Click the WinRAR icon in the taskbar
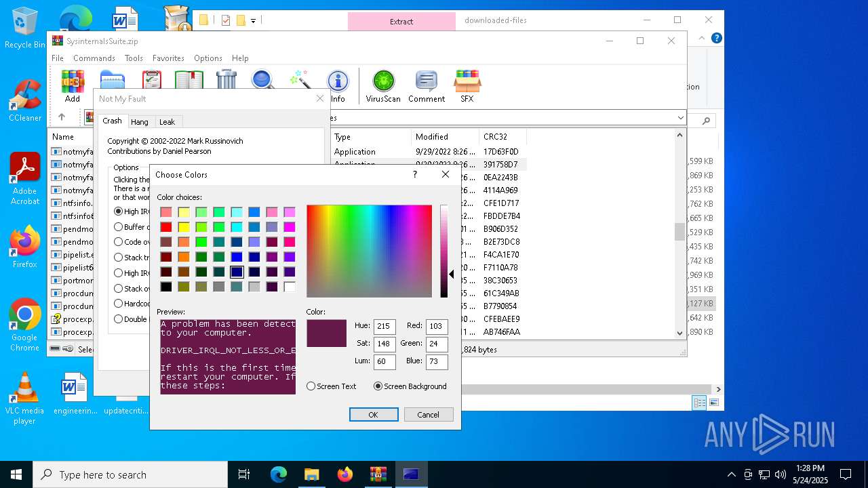The height and width of the screenshot is (488, 868). coord(378,474)
